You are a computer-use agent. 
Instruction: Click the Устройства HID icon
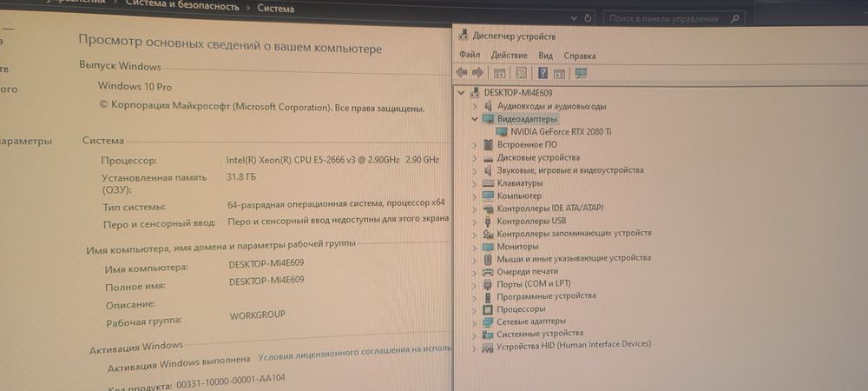pyautogui.click(x=488, y=347)
